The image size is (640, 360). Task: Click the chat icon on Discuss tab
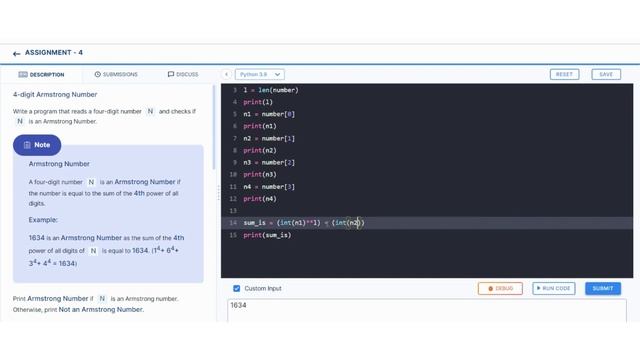171,74
